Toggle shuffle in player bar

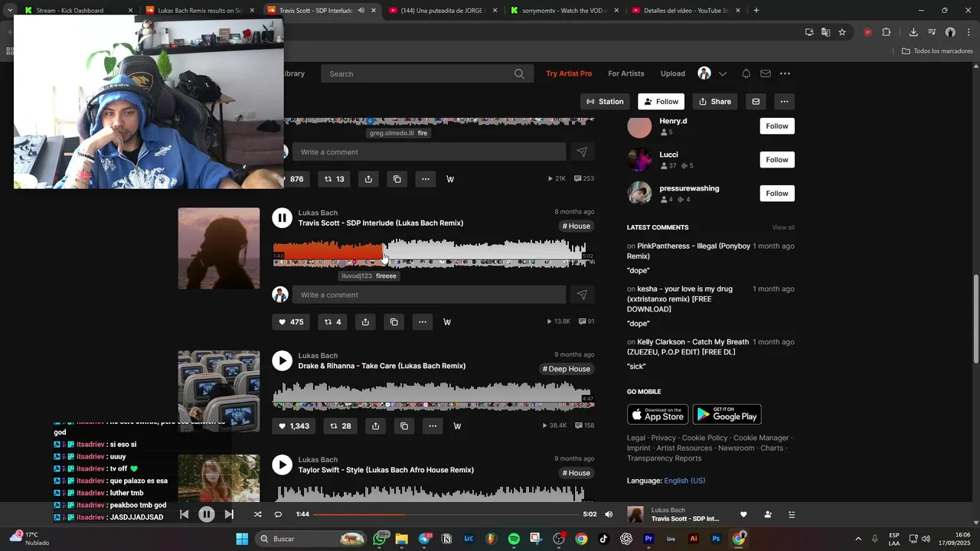pos(257,514)
